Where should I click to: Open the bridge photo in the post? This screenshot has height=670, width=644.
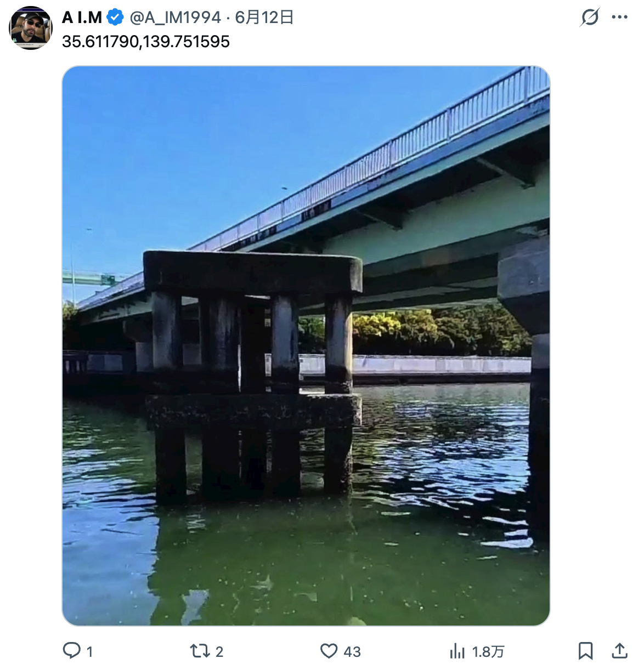coord(306,346)
